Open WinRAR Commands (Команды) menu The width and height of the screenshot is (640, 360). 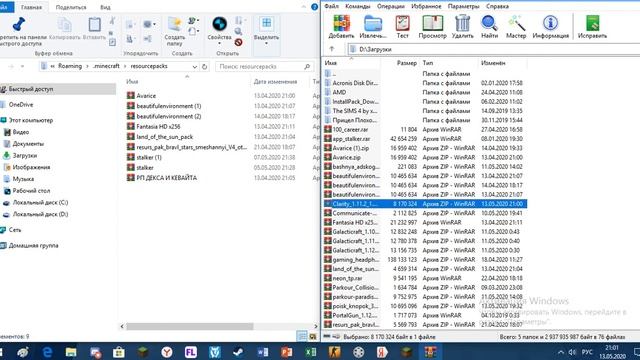click(358, 6)
